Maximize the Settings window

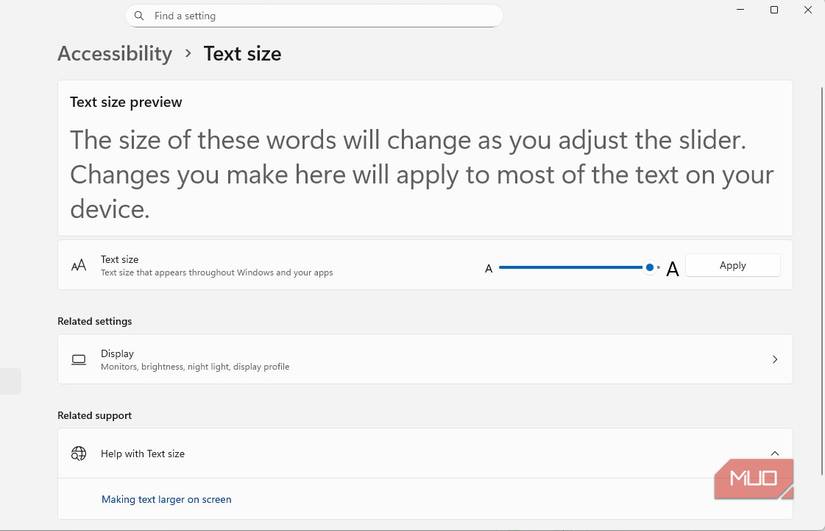coord(774,9)
